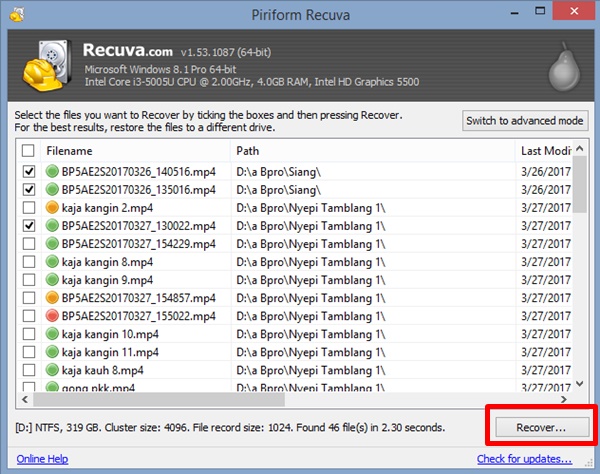Click path of kaja kangin 9.mp4 row
Image resolution: width=600 pixels, height=474 pixels.
[x=311, y=280]
